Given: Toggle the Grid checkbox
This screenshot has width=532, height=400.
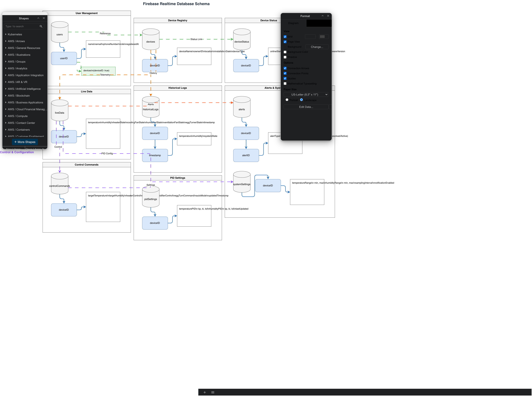Looking at the screenshot, I should (x=285, y=37).
